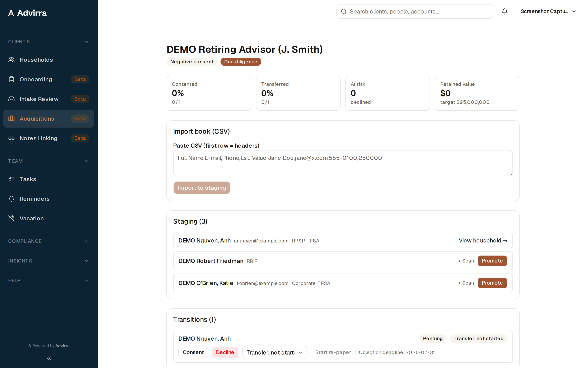Click the At risk card
The width and height of the screenshot is (588, 368).
click(388, 93)
